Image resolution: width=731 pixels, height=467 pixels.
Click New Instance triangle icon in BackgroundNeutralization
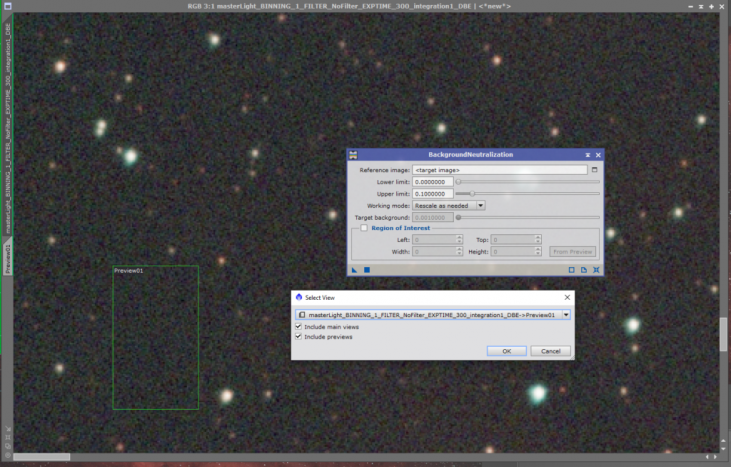tap(354, 270)
